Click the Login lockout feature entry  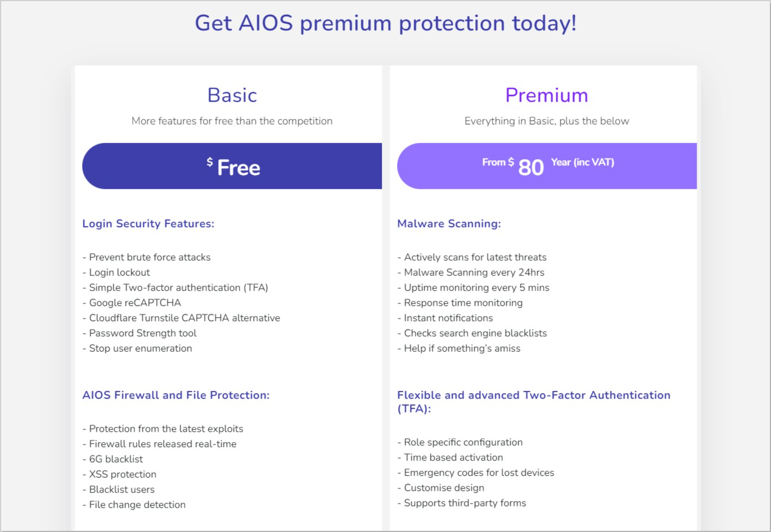point(119,272)
